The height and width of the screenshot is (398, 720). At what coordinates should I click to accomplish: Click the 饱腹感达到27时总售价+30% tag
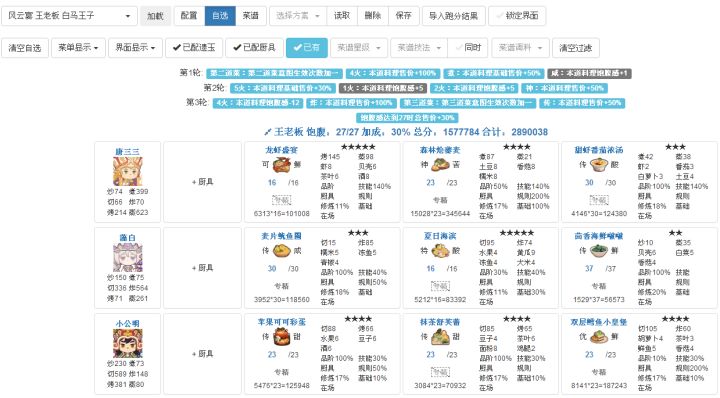click(x=407, y=118)
